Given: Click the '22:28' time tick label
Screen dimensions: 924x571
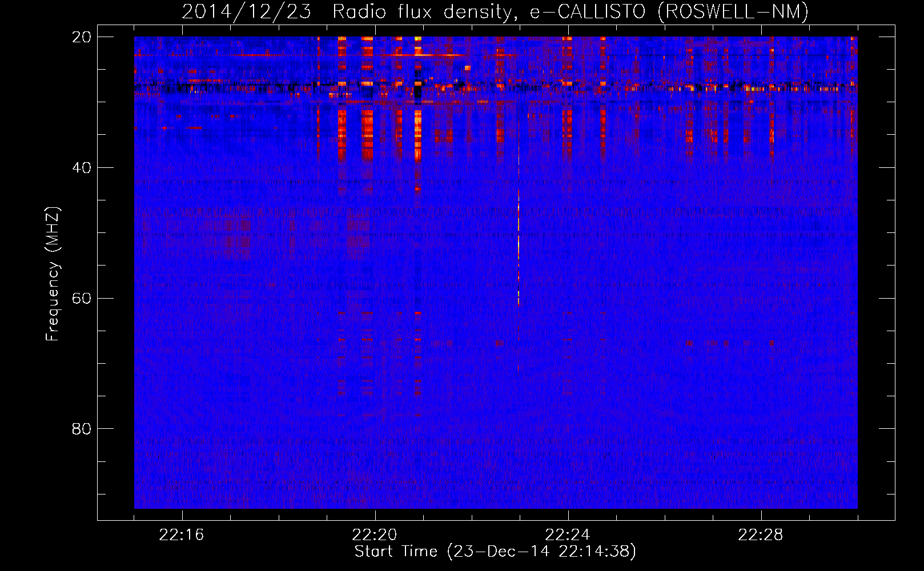Looking at the screenshot, I should 761,535.
